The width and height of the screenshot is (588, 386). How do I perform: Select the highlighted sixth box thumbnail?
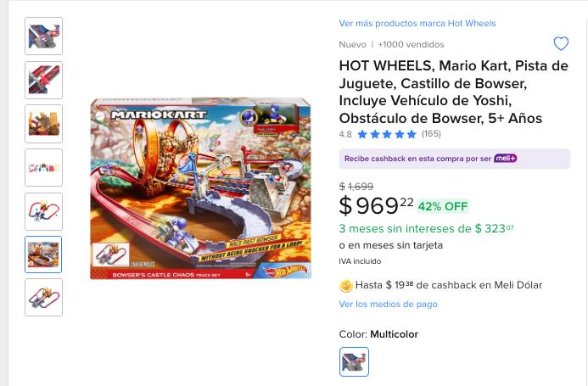[43, 255]
